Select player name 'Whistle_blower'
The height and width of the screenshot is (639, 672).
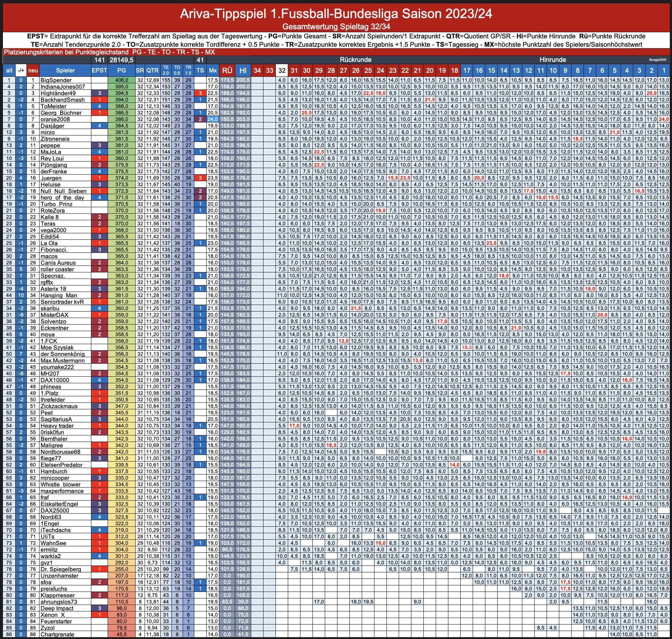click(61, 484)
